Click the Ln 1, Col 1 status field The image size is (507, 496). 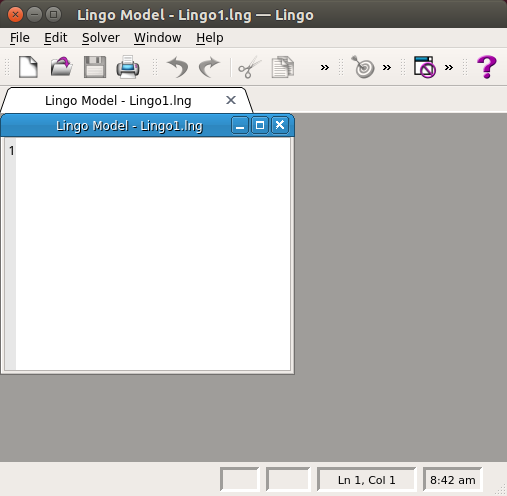point(366,480)
